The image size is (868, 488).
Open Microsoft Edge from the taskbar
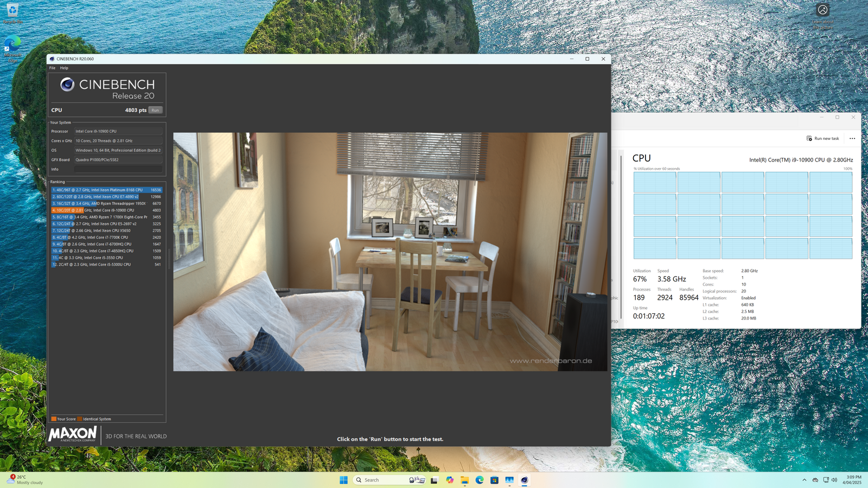tap(480, 480)
